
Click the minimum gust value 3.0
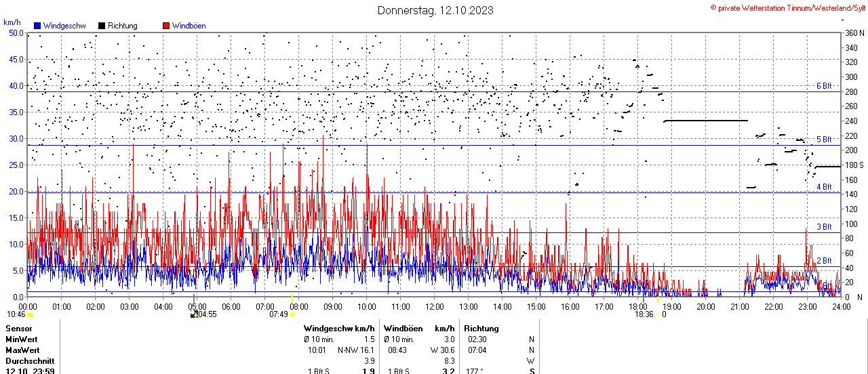449,339
